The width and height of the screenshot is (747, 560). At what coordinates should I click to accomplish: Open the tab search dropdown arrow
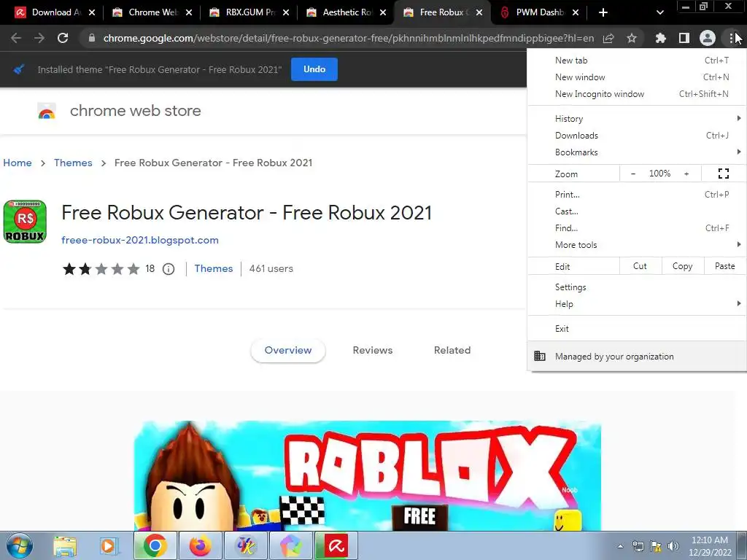click(659, 12)
